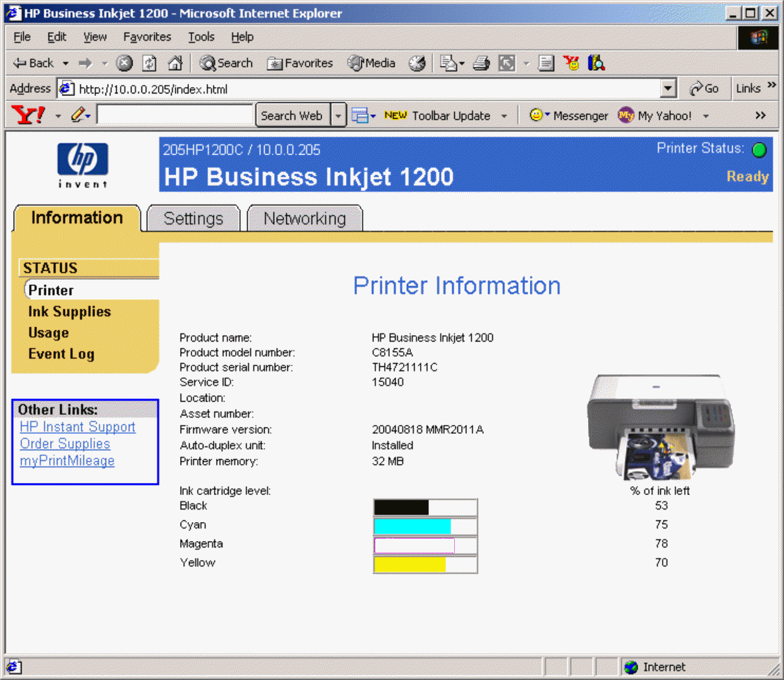This screenshot has height=680, width=784.
Task: Click the Discuss toolbar icon
Action: click(x=546, y=63)
